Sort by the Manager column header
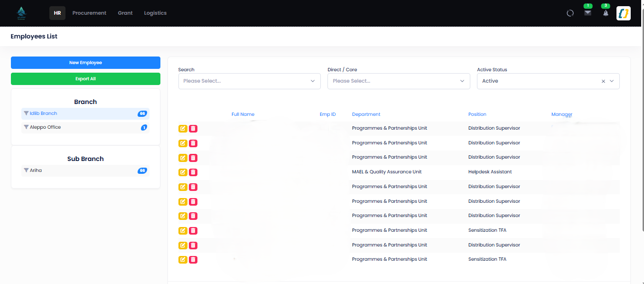Viewport: 644px width, 284px height. point(562,114)
